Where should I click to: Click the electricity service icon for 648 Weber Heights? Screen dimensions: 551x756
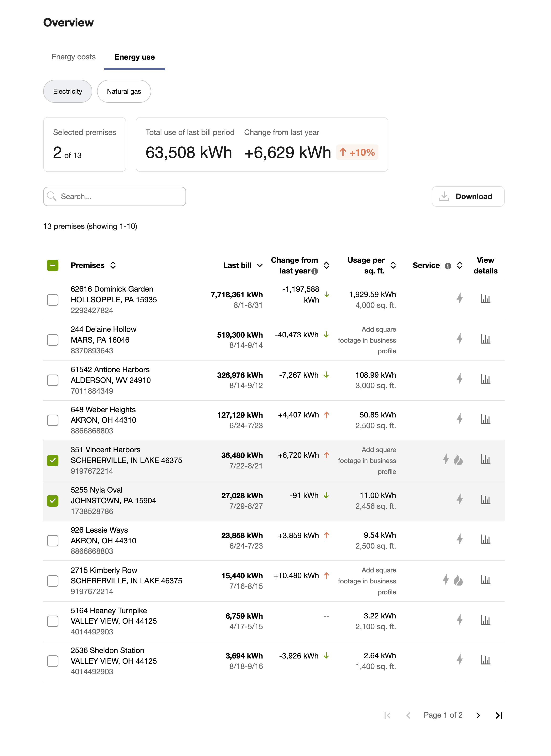click(x=460, y=419)
